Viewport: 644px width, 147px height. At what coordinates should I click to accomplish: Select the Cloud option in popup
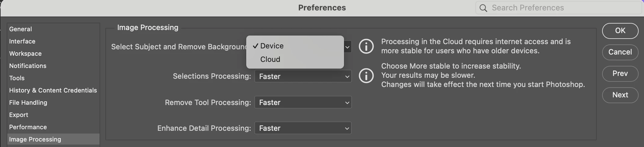pyautogui.click(x=270, y=59)
